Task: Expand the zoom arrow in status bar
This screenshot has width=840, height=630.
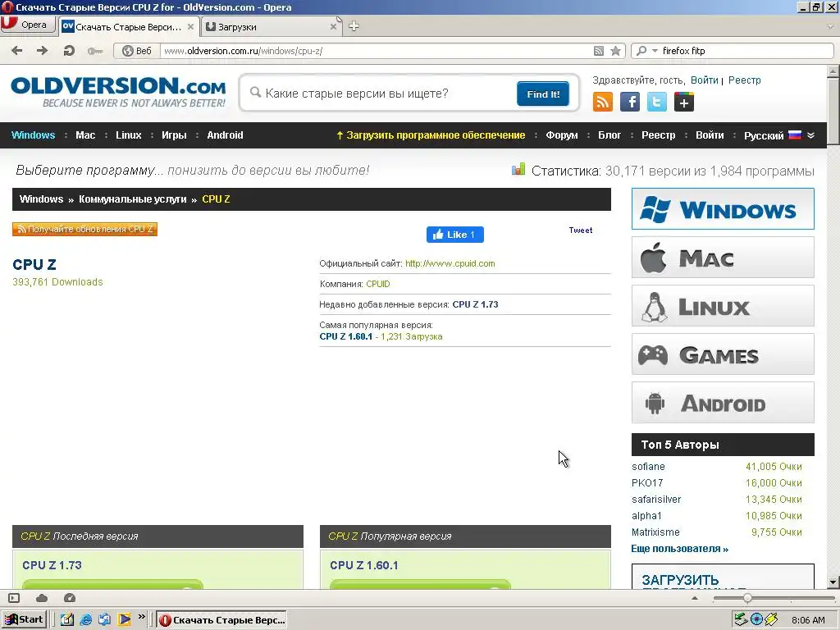Action: click(695, 598)
